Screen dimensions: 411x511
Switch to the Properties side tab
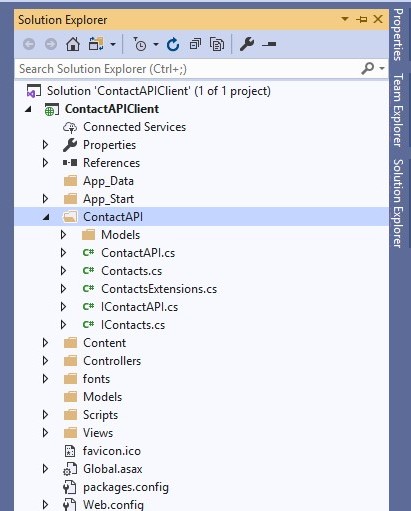(398, 35)
